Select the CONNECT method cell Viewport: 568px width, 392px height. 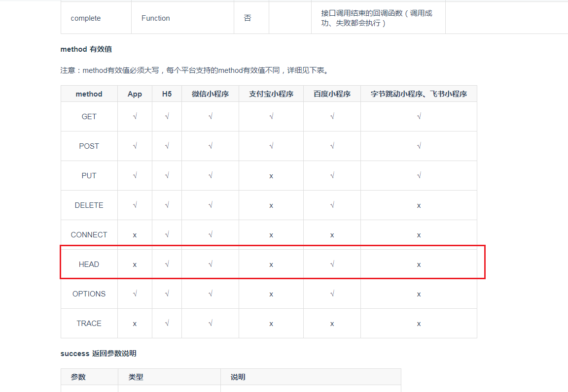tap(89, 235)
